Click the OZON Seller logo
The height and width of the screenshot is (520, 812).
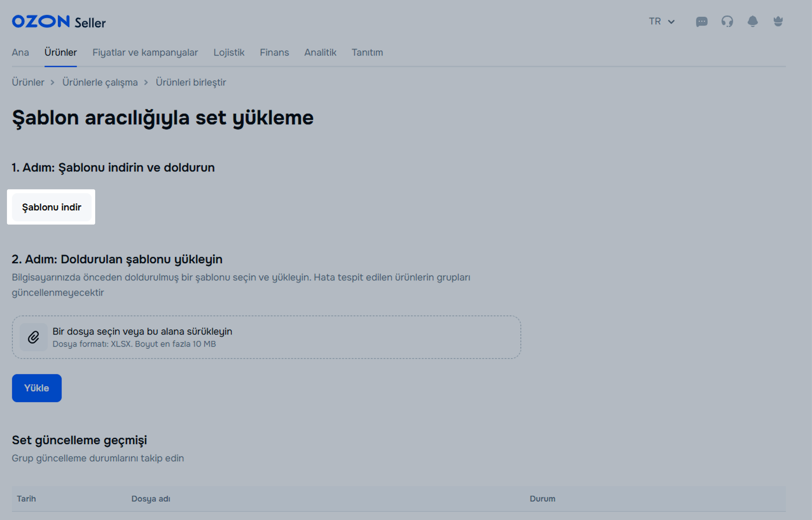tap(59, 22)
